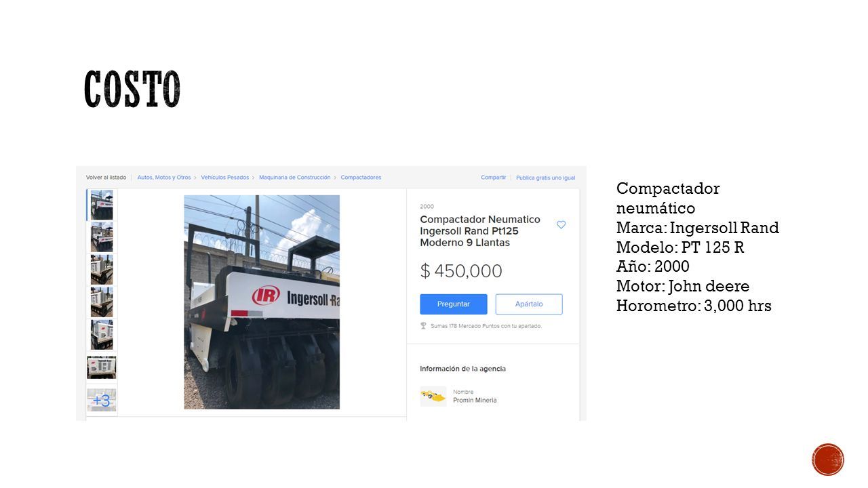Select the fifth compactor thumbnail
Viewport: 868px width, 488px height.
click(x=102, y=335)
